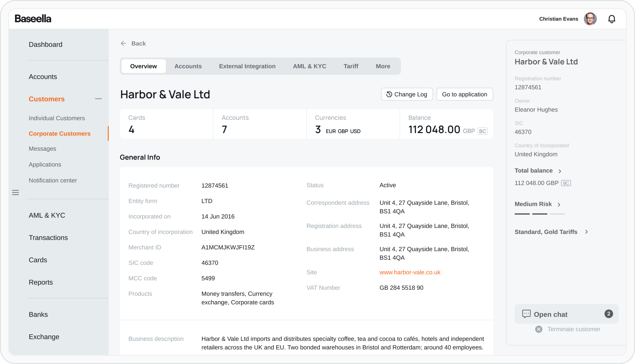635x364 pixels.
Task: Open the AML & KYC tab
Action: (310, 66)
